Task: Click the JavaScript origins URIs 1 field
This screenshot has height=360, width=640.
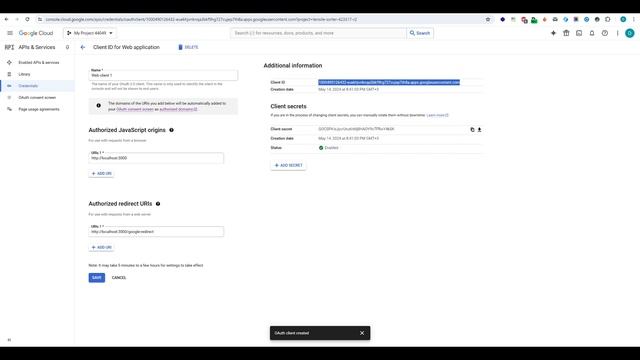Action: (x=156, y=158)
